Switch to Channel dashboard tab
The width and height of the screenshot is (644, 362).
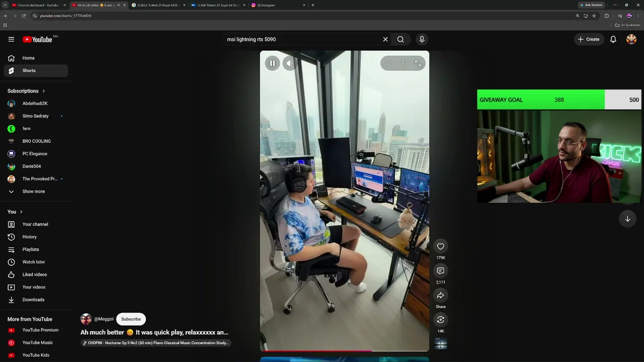pyautogui.click(x=38, y=5)
